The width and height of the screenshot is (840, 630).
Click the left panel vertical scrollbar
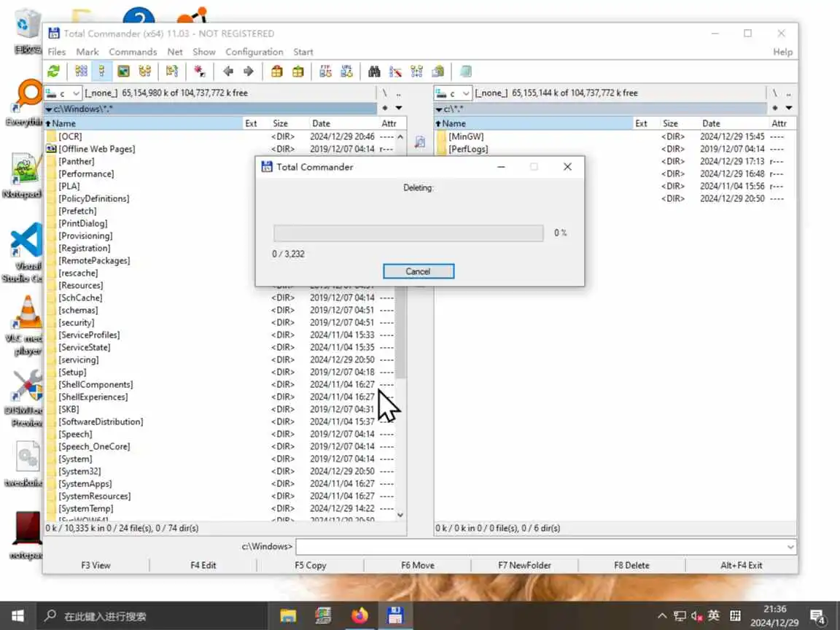point(400,326)
